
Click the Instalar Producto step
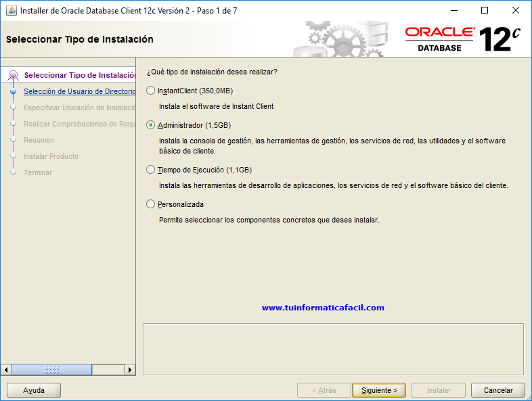pyautogui.click(x=51, y=156)
